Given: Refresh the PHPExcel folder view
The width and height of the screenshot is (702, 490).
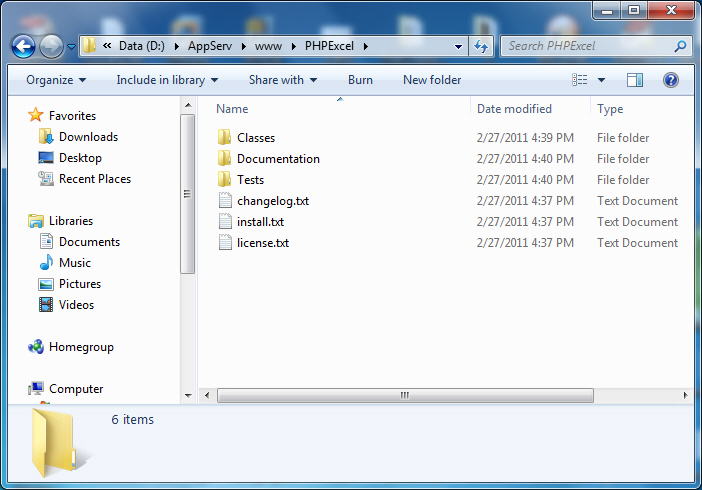Looking at the screenshot, I should coord(481,46).
